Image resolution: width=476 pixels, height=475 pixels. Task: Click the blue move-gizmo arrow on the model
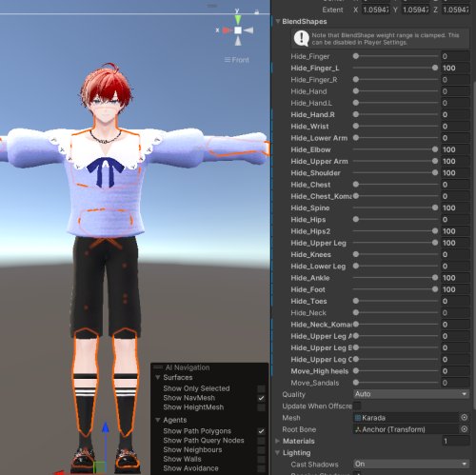coord(106,427)
